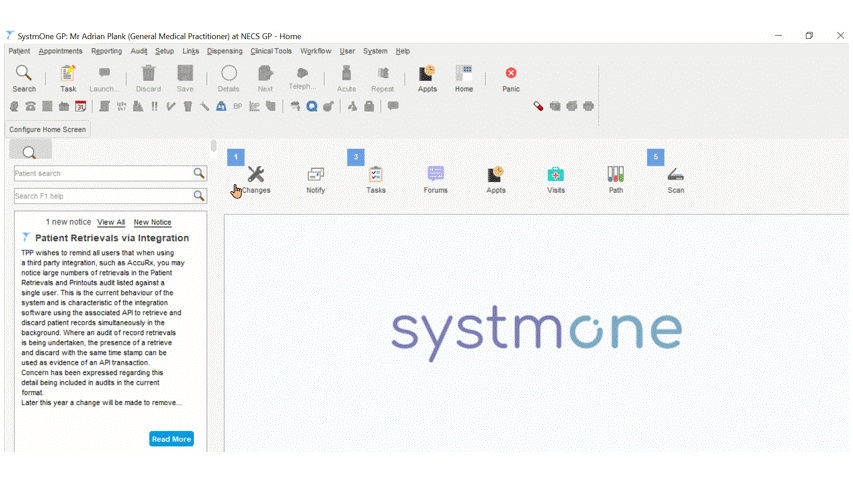Open the Reporting menu
Screen dimensions: 853x480
(107, 51)
